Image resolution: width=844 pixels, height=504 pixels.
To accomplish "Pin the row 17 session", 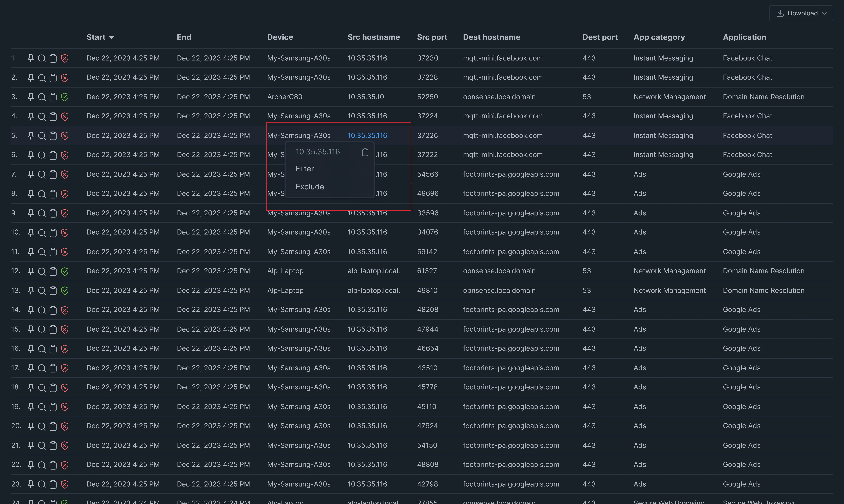I will (31, 368).
